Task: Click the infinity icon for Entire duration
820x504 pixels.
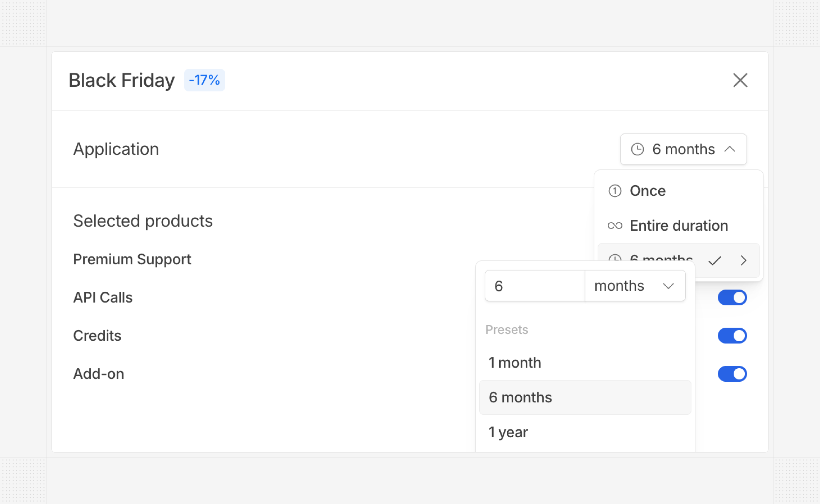Action: [615, 226]
